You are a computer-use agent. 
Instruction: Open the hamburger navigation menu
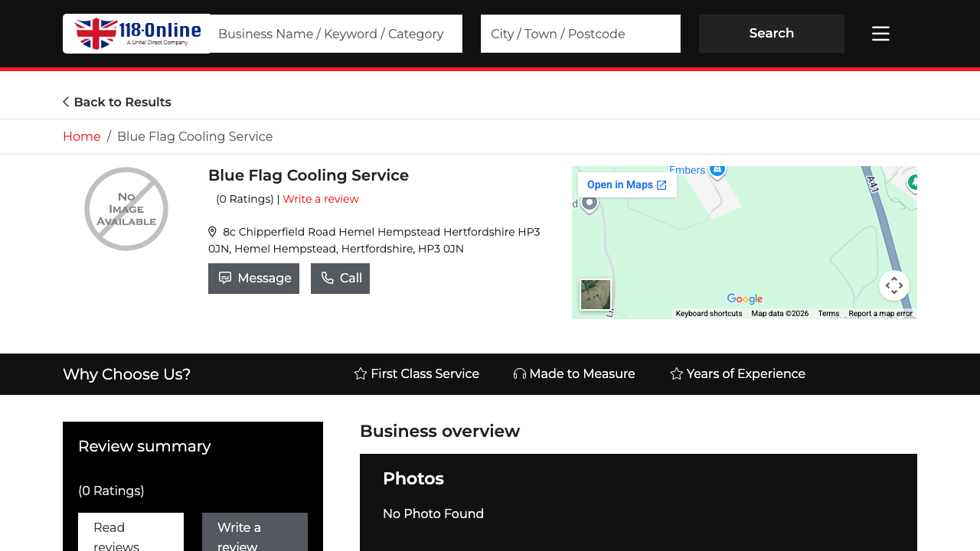pyautogui.click(x=880, y=33)
